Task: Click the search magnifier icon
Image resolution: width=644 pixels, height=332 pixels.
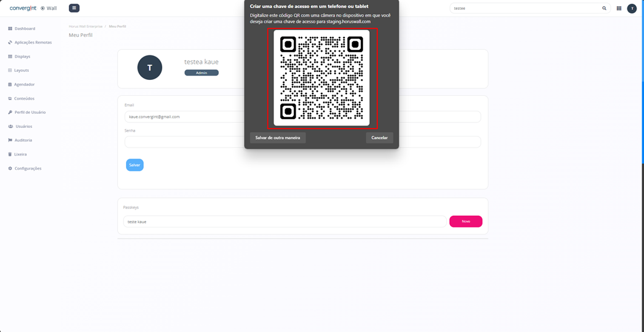Action: 604,8
